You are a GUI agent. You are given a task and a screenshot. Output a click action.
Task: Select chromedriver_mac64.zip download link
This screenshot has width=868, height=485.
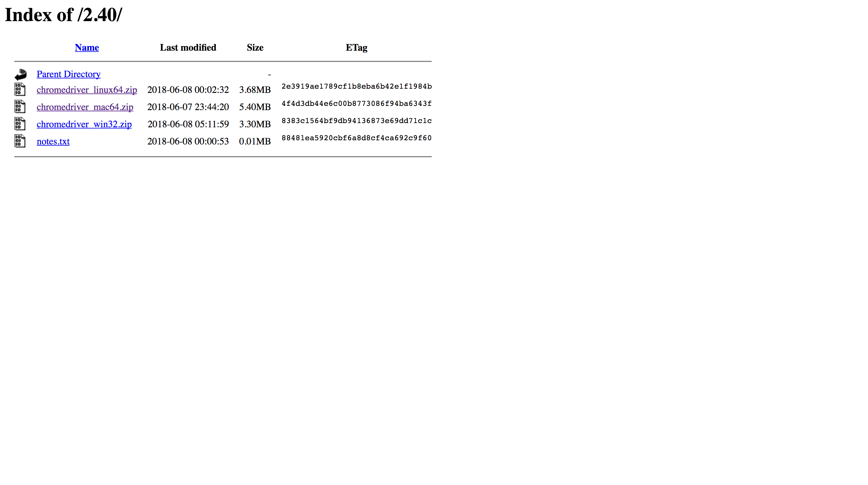[x=85, y=106]
